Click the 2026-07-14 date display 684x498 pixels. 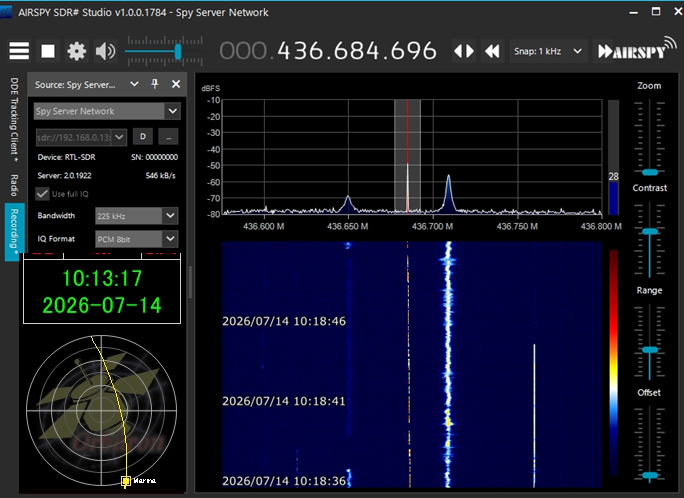click(102, 305)
